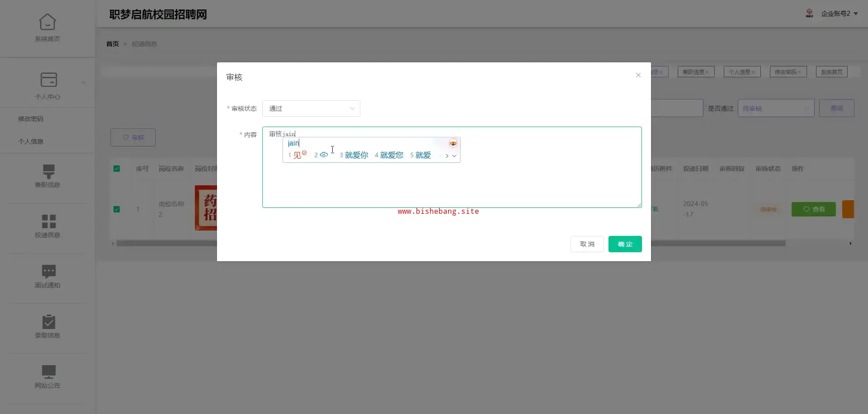Image resolution: width=868 pixels, height=414 pixels.
Task: Click the red job poster thumbnail
Action: point(206,208)
